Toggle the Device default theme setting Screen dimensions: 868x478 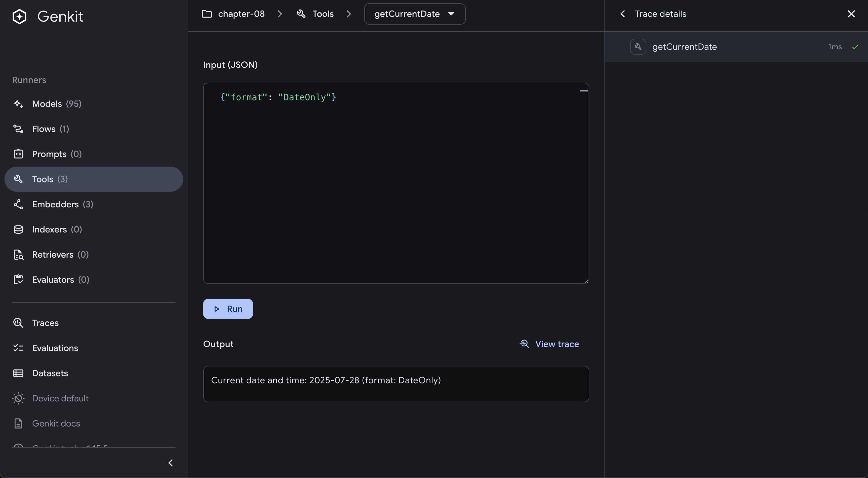pos(94,398)
